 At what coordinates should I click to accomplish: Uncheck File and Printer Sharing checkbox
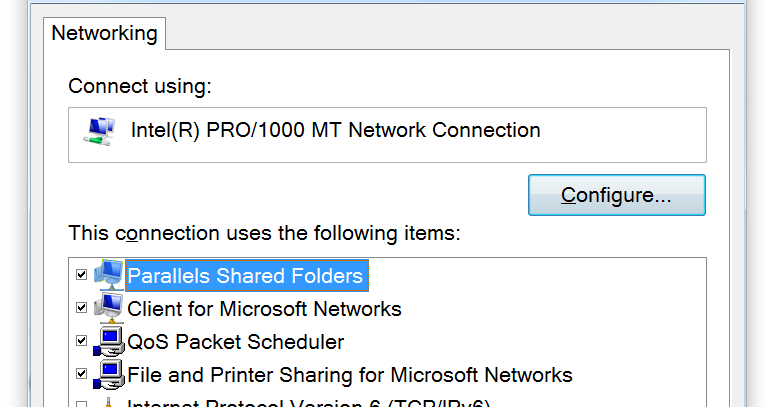(81, 374)
